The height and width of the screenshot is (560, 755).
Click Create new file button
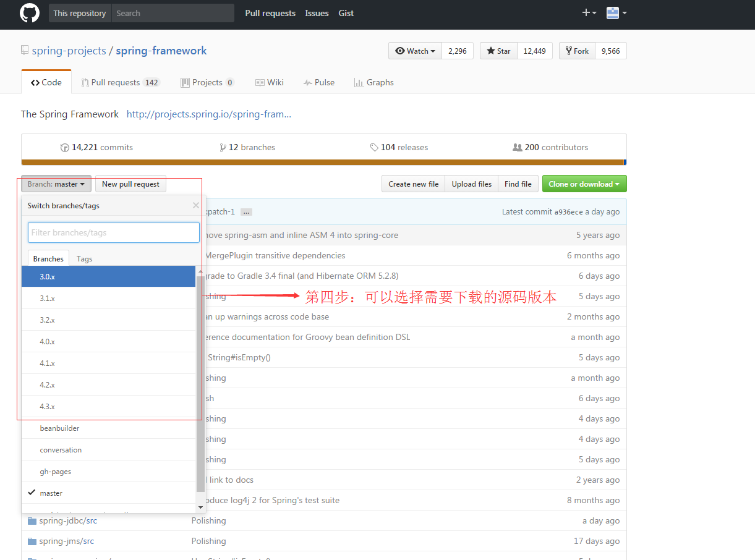[x=413, y=184]
